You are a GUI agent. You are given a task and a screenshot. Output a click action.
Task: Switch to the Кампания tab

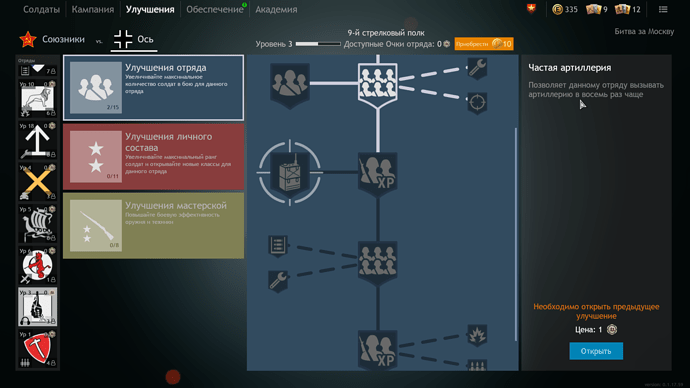click(92, 9)
